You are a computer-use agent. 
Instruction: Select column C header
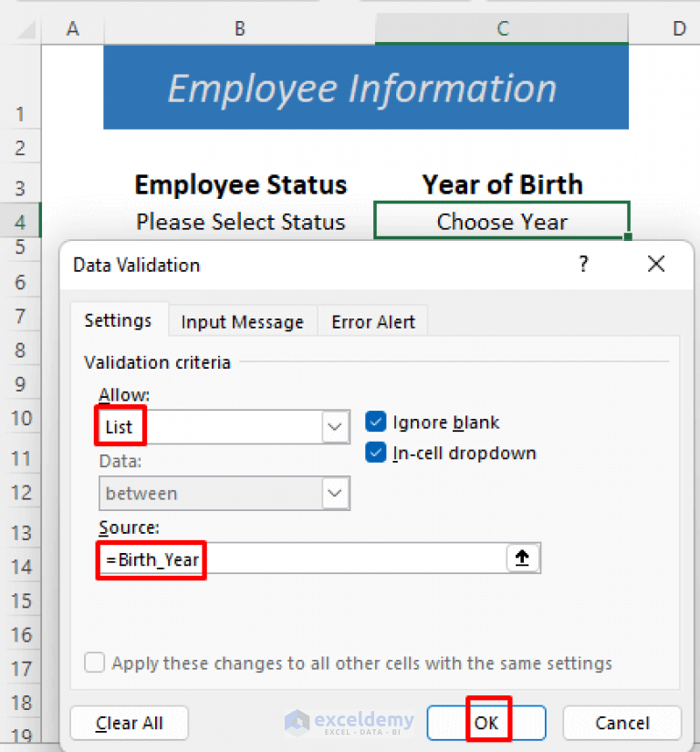pos(501,28)
